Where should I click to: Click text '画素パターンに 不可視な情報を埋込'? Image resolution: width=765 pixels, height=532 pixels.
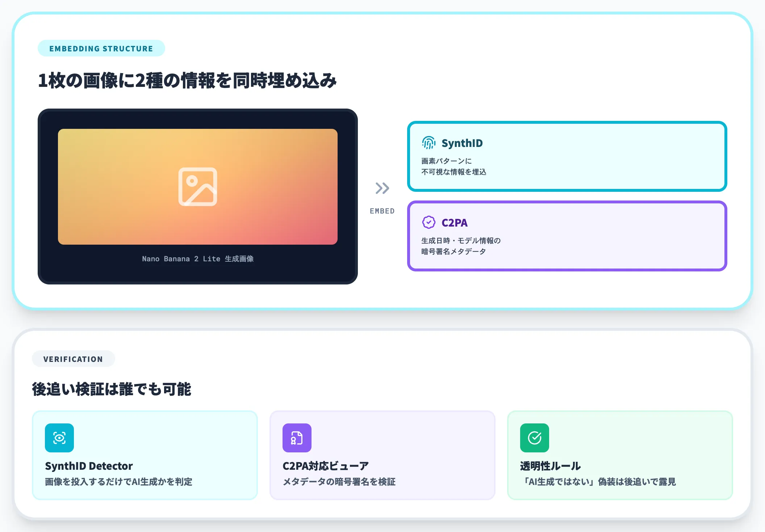454,166
